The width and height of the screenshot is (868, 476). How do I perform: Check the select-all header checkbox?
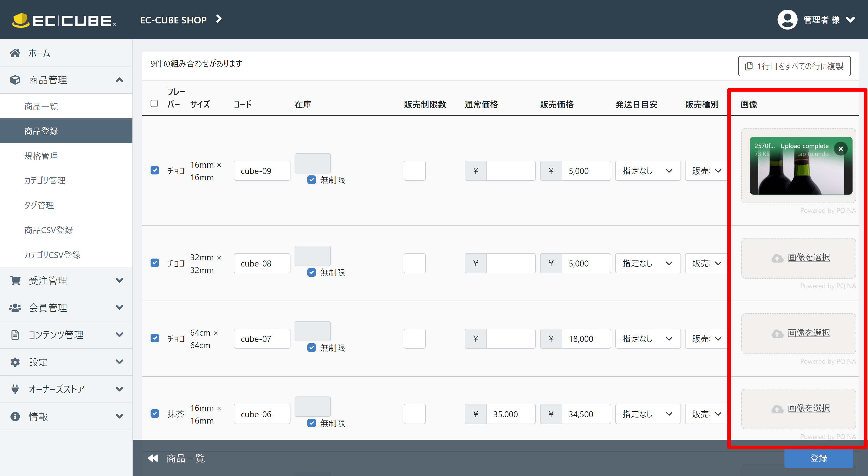tap(154, 103)
